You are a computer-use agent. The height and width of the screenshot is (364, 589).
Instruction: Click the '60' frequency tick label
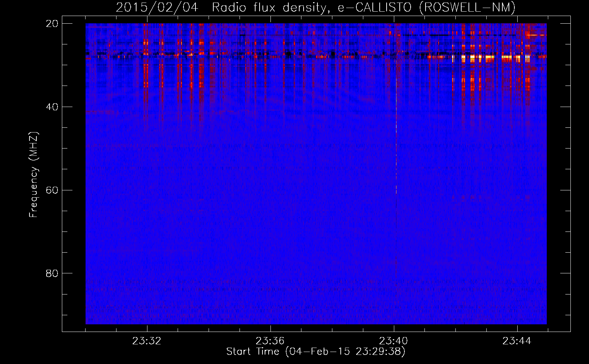point(52,190)
